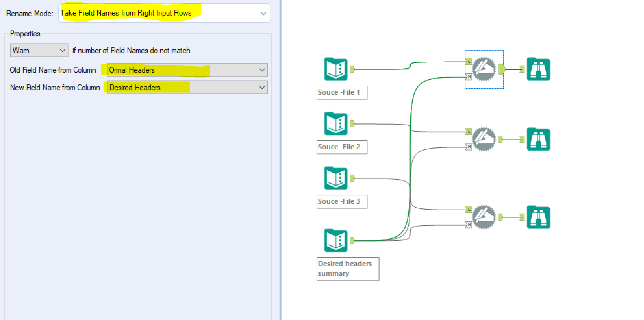Select the Source File 1 Input Data tool
644x320 pixels.
(335, 69)
